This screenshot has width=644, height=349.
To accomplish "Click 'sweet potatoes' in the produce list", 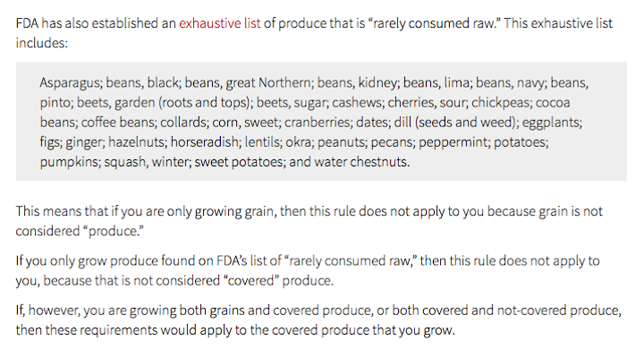I will (239, 162).
